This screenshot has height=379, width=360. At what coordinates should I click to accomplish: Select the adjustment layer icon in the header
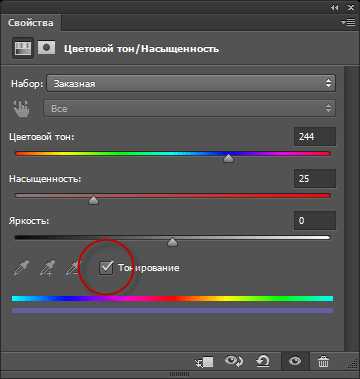(x=23, y=48)
